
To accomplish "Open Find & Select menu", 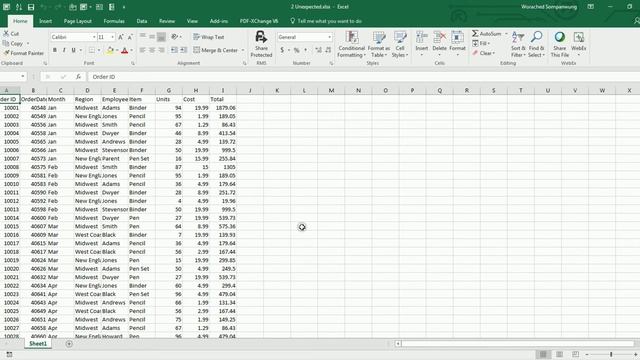I will tap(536, 44).
